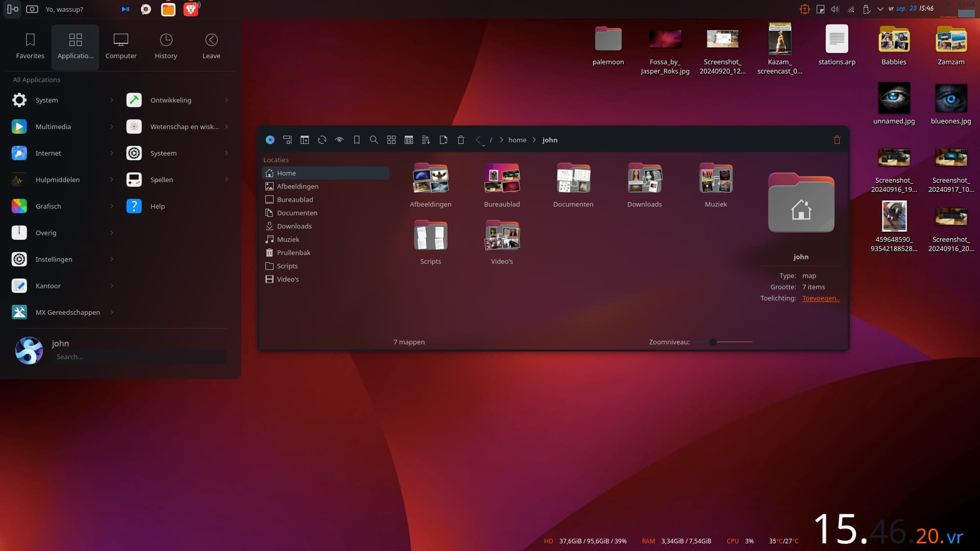Click the blue circle menu icon in file manager
980x551 pixels.
point(270,140)
